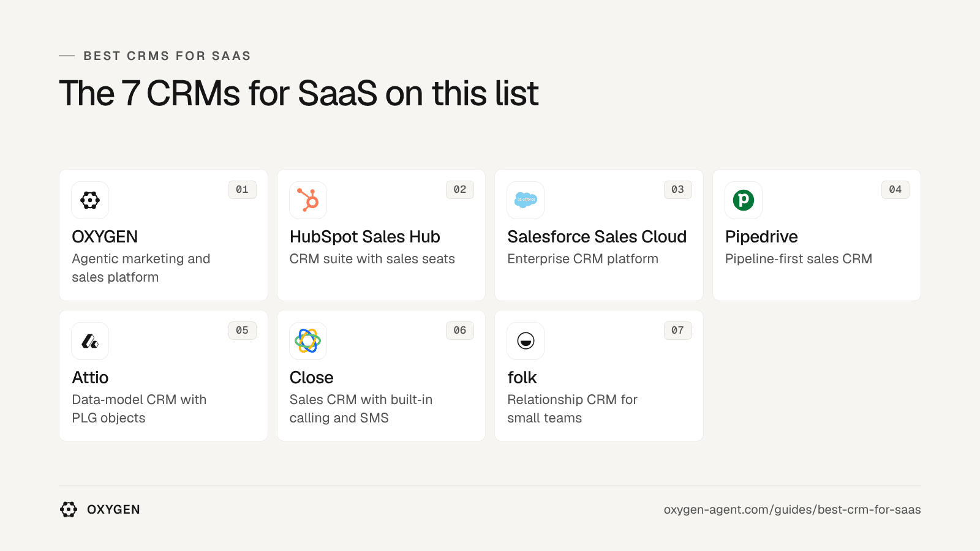Click the HubSpot sprocket logo icon
This screenshot has height=551, width=980.
click(x=308, y=200)
